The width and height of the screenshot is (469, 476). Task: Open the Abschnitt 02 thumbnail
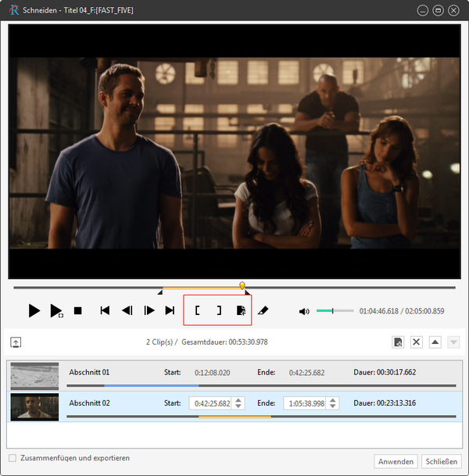click(x=34, y=406)
